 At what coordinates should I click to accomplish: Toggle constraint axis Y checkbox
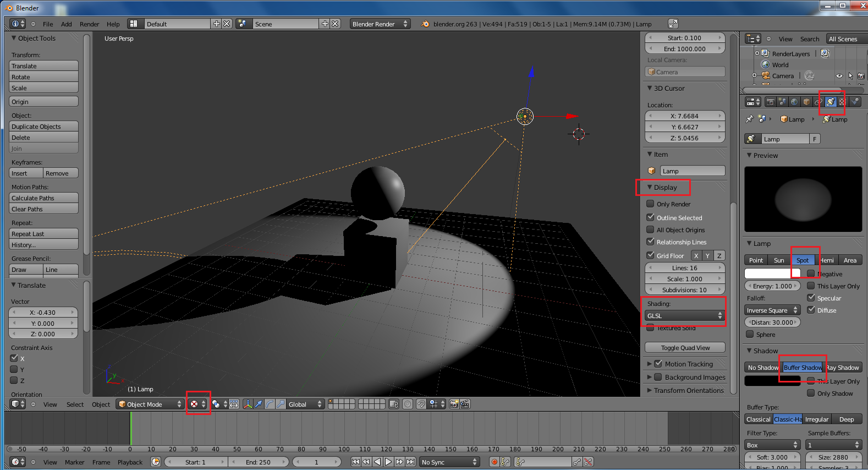coord(14,369)
